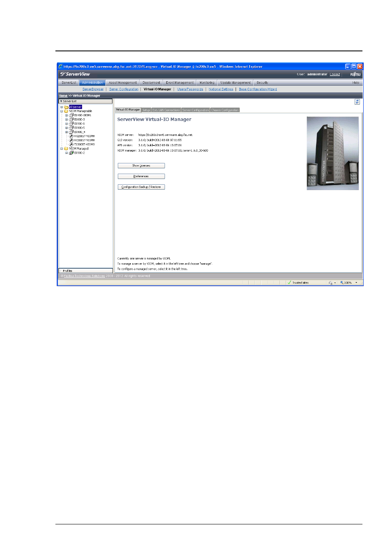Click Configuration Backup / Restore button

(x=141, y=187)
